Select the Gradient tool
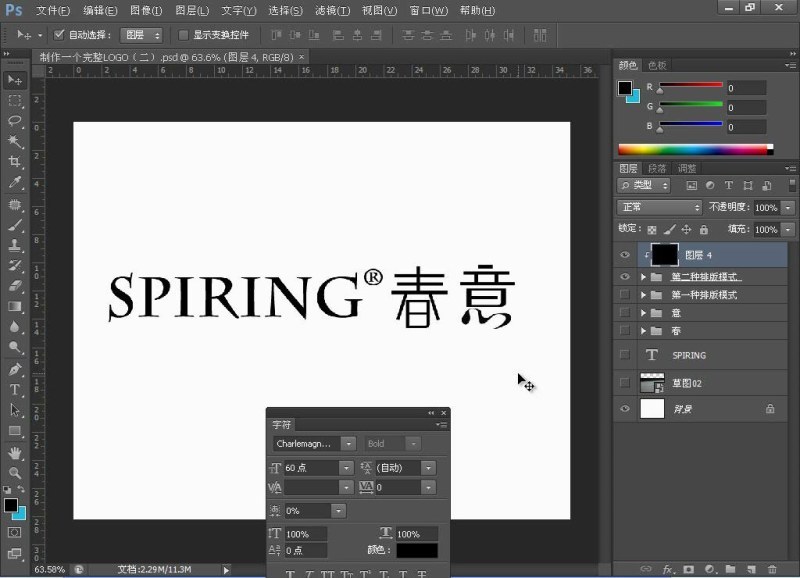The width and height of the screenshot is (800, 578). [x=14, y=306]
